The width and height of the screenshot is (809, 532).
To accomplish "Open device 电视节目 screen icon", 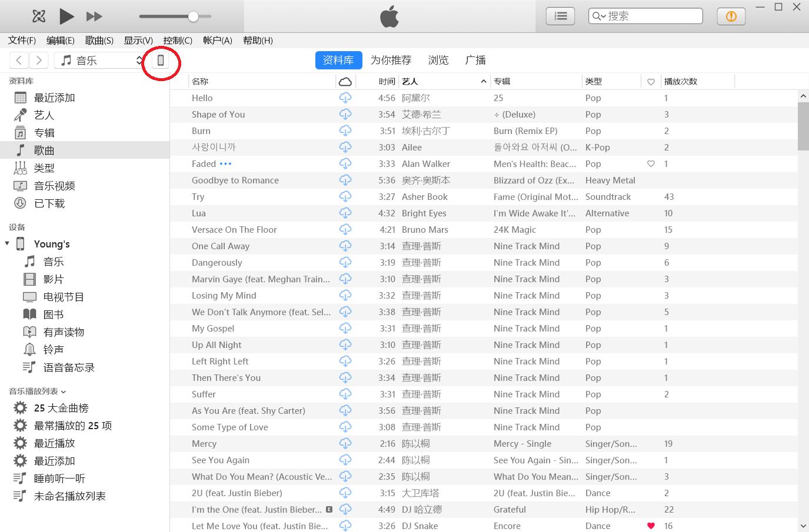I will coord(29,297).
